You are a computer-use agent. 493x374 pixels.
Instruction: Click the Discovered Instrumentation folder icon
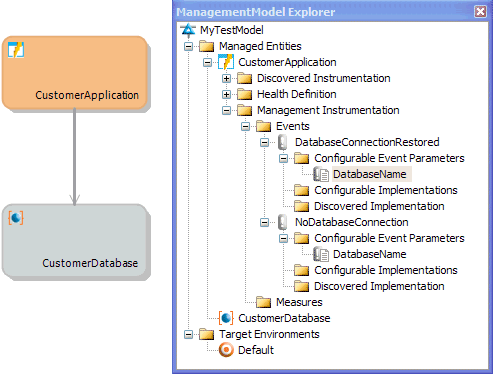[245, 78]
